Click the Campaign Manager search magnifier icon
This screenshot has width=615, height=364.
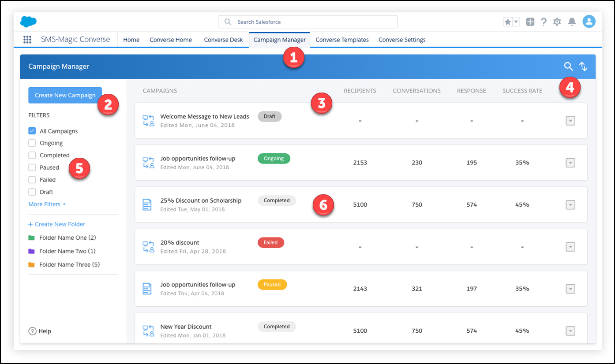pyautogui.click(x=568, y=67)
